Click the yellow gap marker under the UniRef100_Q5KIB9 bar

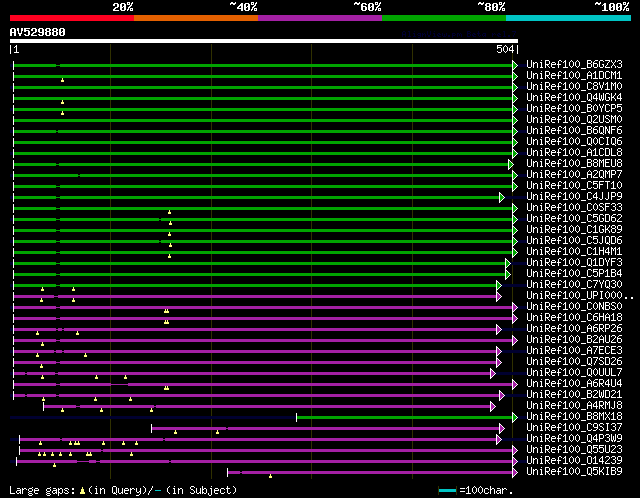[x=271, y=476]
